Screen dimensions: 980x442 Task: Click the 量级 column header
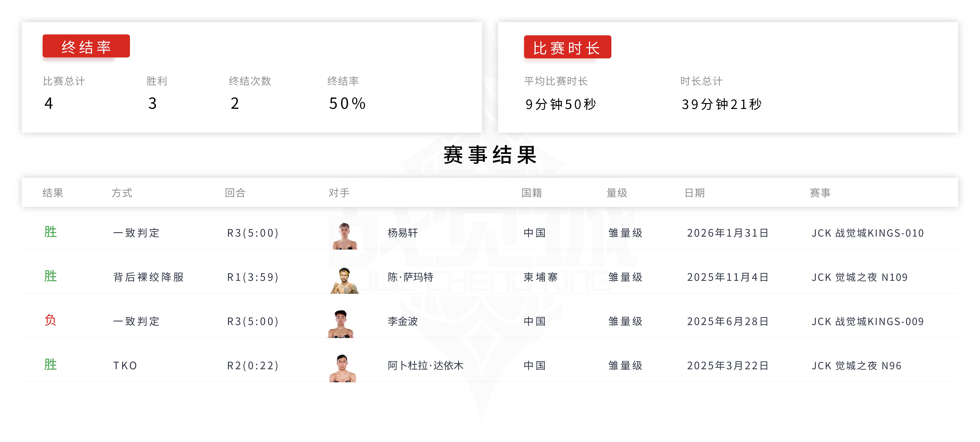(617, 193)
